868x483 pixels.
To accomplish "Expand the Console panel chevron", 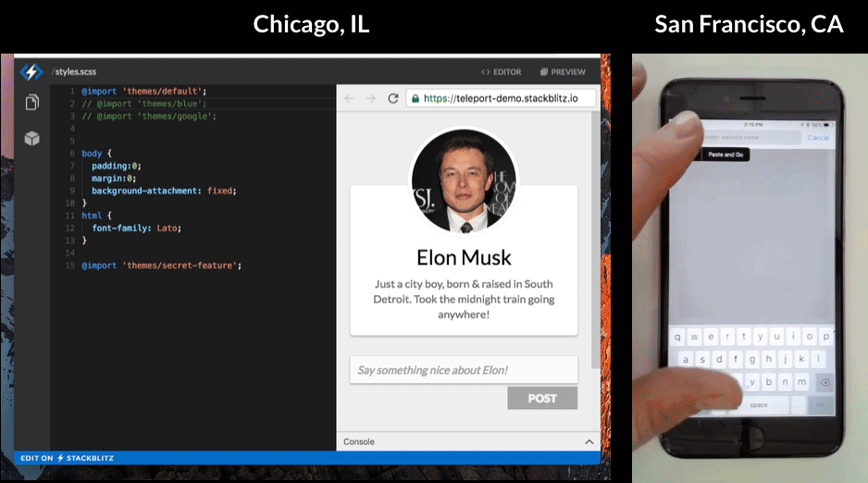I will click(589, 441).
